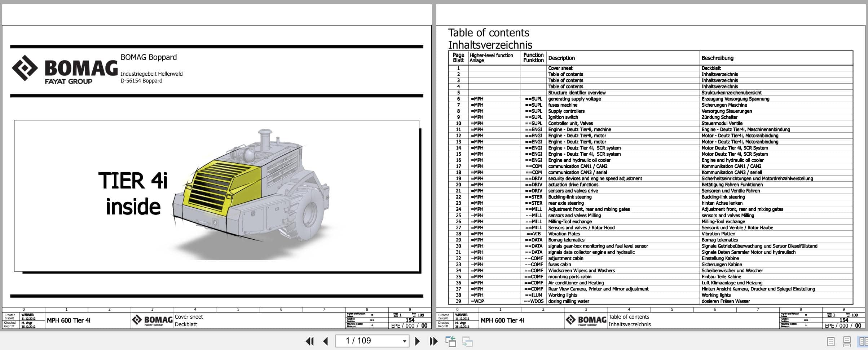Click the previous view navigation icon

[450, 341]
